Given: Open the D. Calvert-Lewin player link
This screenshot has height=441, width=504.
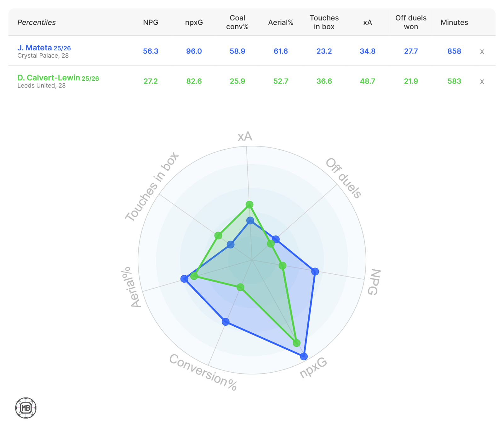Looking at the screenshot, I should click(x=49, y=78).
